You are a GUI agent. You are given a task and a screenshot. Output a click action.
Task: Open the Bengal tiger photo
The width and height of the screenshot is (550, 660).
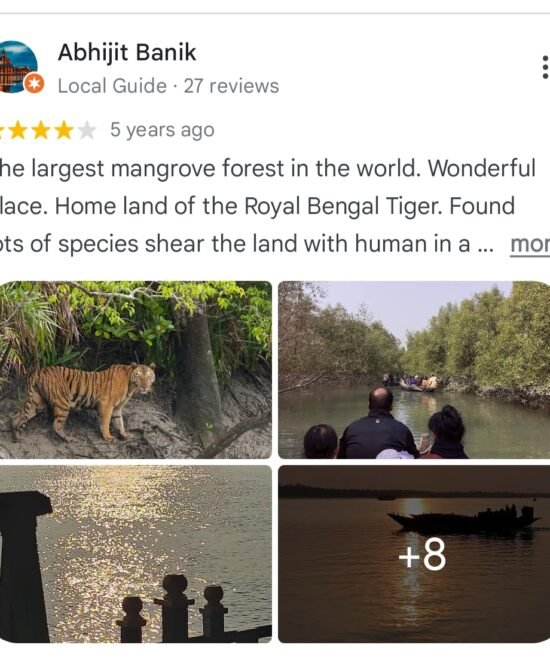click(136, 370)
